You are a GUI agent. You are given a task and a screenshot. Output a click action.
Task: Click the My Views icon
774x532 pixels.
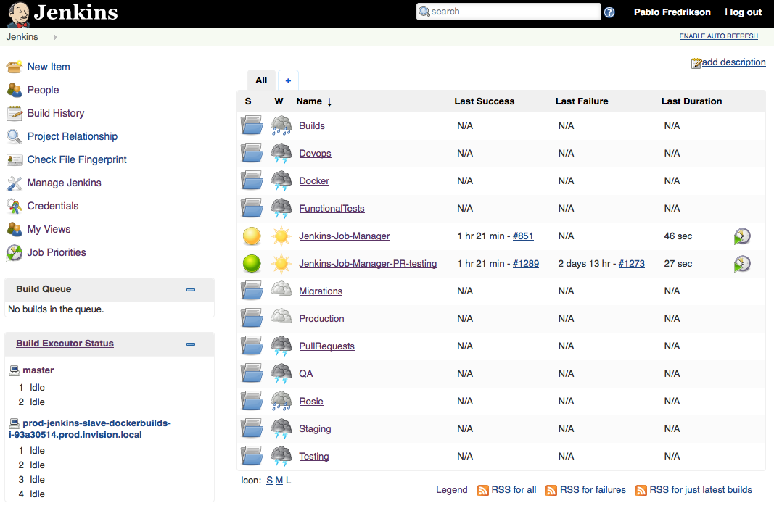click(15, 229)
